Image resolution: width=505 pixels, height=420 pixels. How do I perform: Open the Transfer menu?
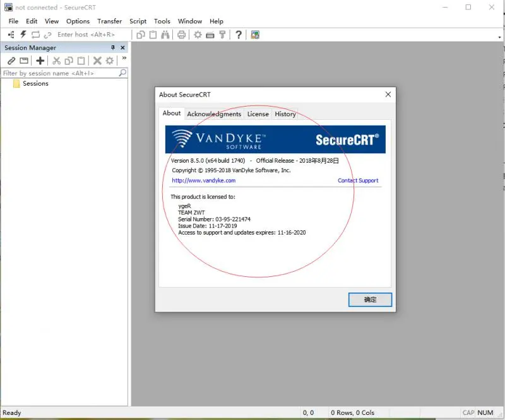click(109, 21)
